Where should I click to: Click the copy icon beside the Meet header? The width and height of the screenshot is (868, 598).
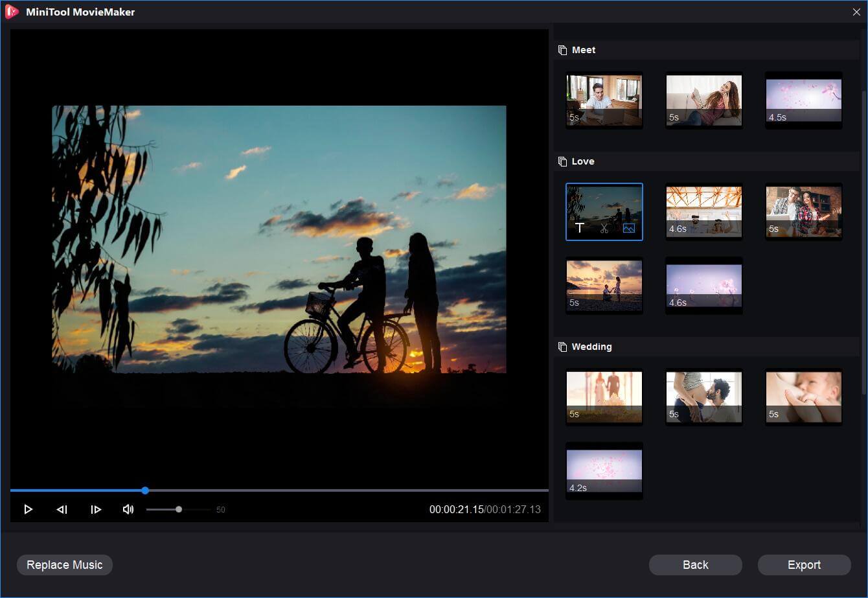point(561,49)
